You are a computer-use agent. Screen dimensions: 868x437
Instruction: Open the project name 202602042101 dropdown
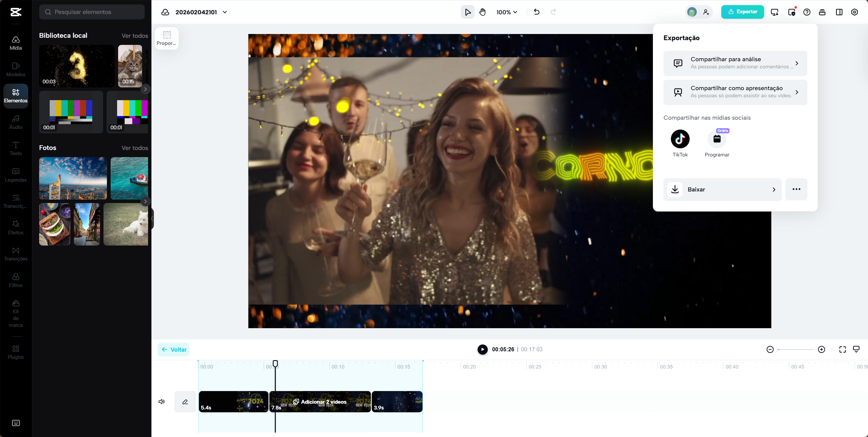pos(224,12)
